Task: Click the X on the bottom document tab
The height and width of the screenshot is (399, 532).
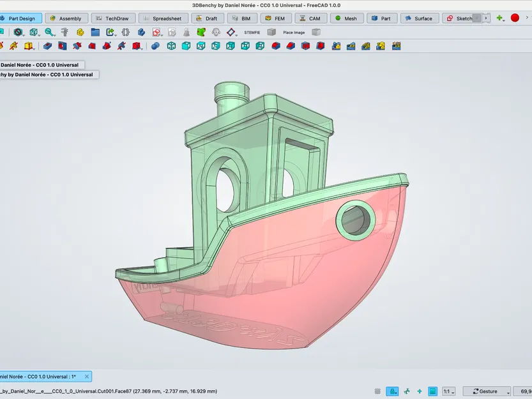Action: tap(87, 377)
